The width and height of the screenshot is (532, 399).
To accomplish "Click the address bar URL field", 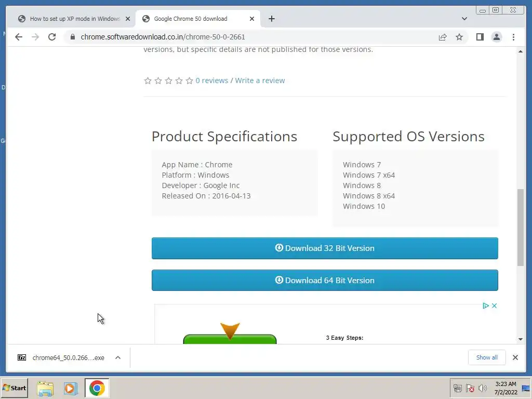I will pyautogui.click(x=251, y=37).
